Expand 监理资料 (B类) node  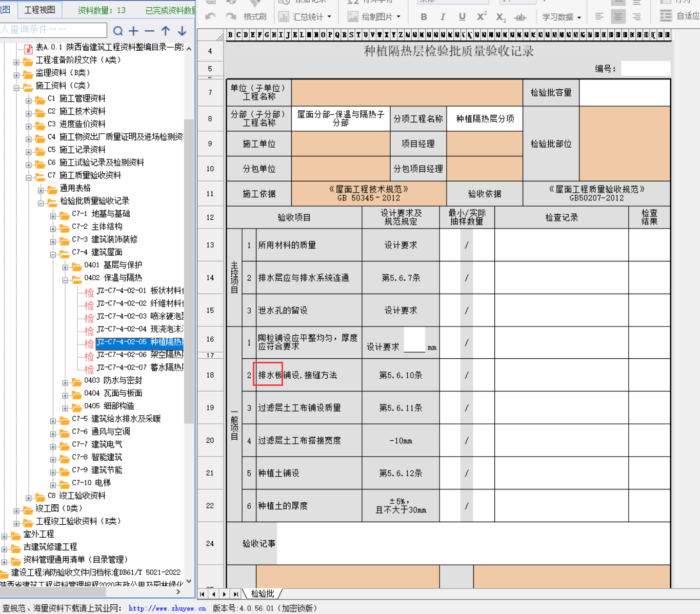point(16,75)
